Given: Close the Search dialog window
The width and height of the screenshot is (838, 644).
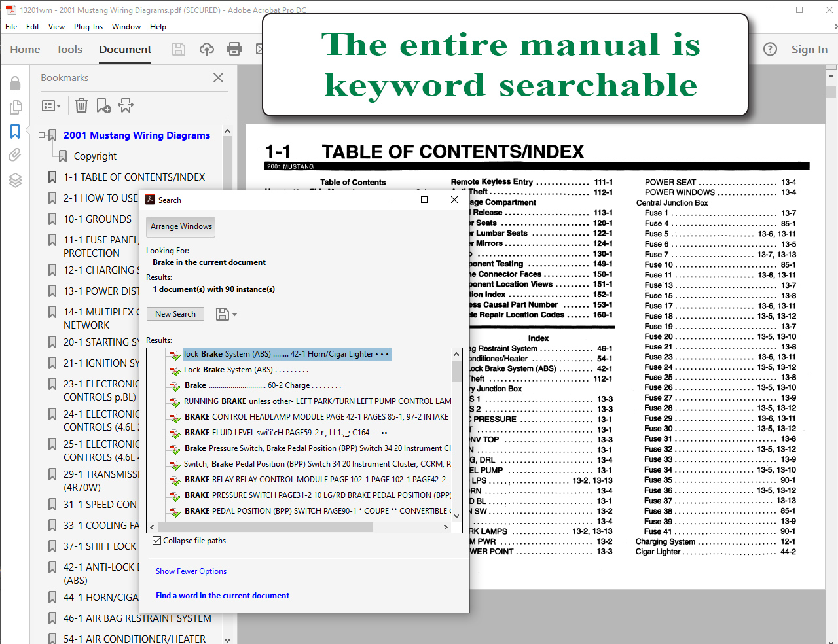Looking at the screenshot, I should point(454,200).
